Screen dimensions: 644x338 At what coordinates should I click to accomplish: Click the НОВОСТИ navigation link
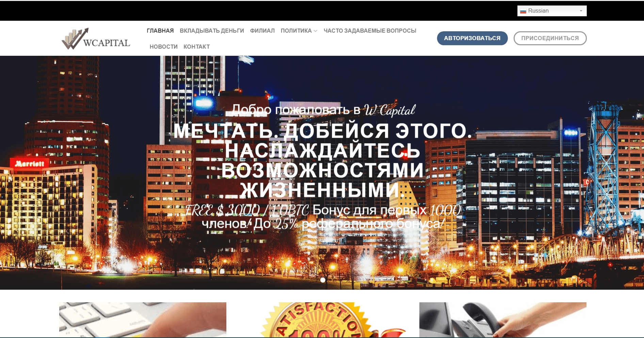pos(164,46)
